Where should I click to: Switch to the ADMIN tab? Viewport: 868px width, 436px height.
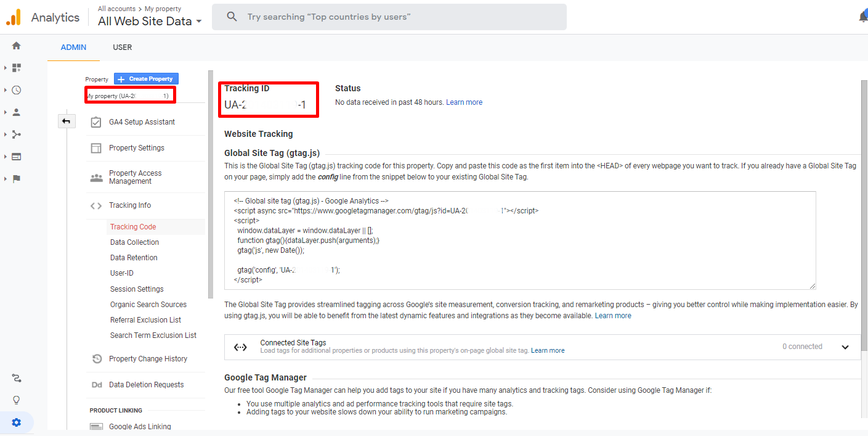point(73,47)
